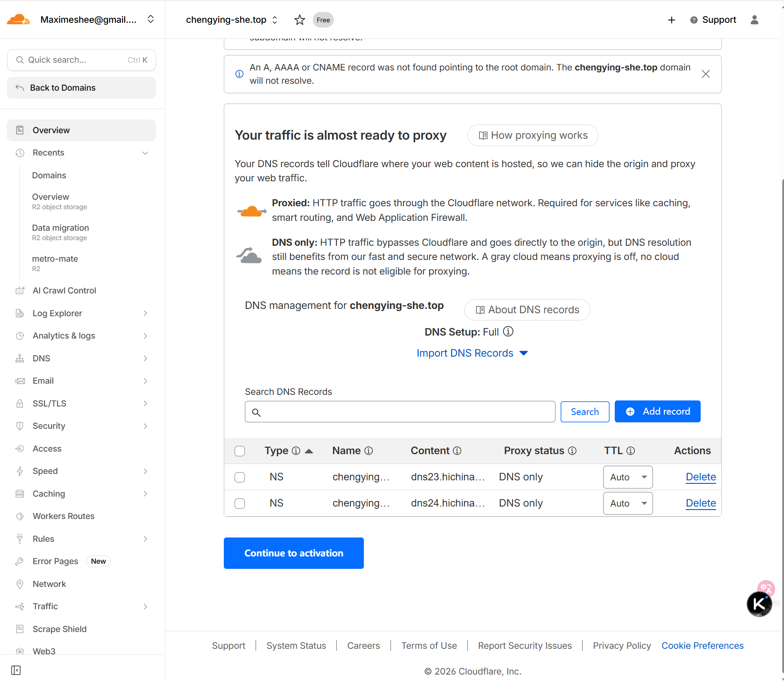
Task: Open the account switcher dropdown
Action: (150, 19)
